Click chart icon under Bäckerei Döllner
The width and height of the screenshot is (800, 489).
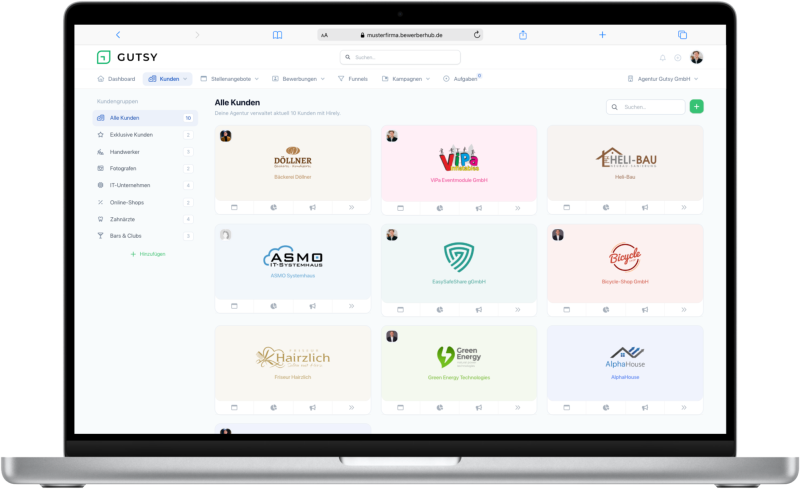(273, 207)
